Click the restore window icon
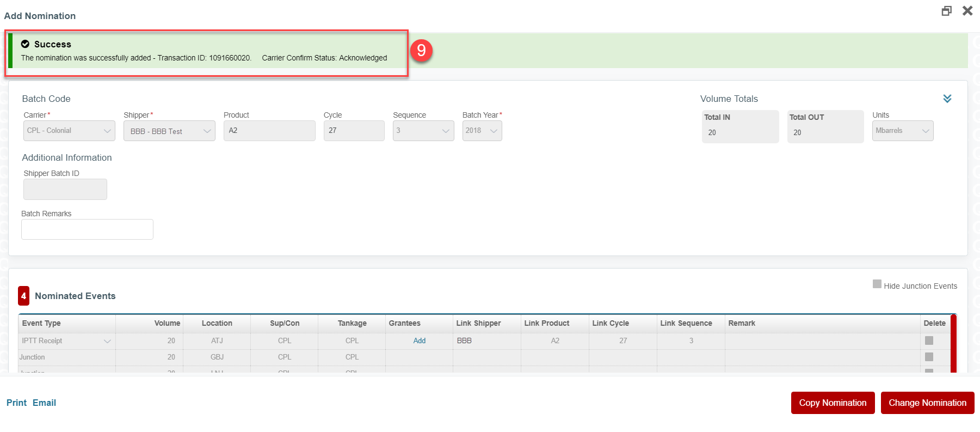The width and height of the screenshot is (980, 432). click(947, 11)
